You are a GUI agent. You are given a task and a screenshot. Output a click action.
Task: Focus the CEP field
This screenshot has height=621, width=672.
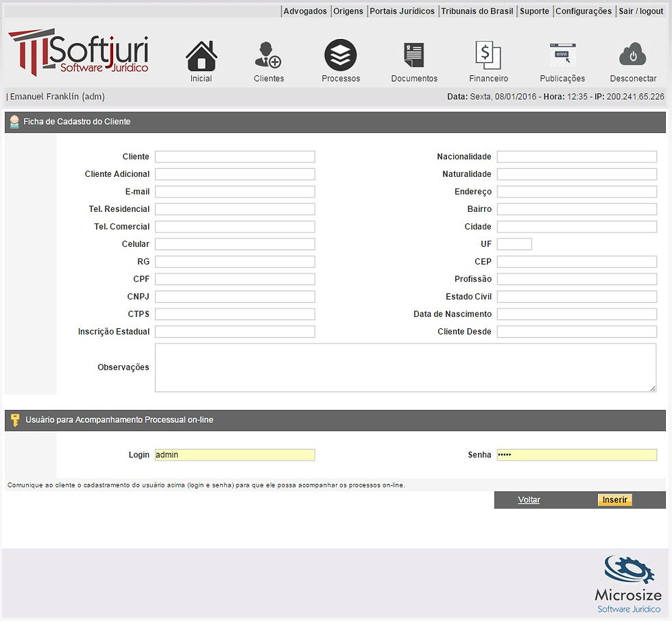577,262
